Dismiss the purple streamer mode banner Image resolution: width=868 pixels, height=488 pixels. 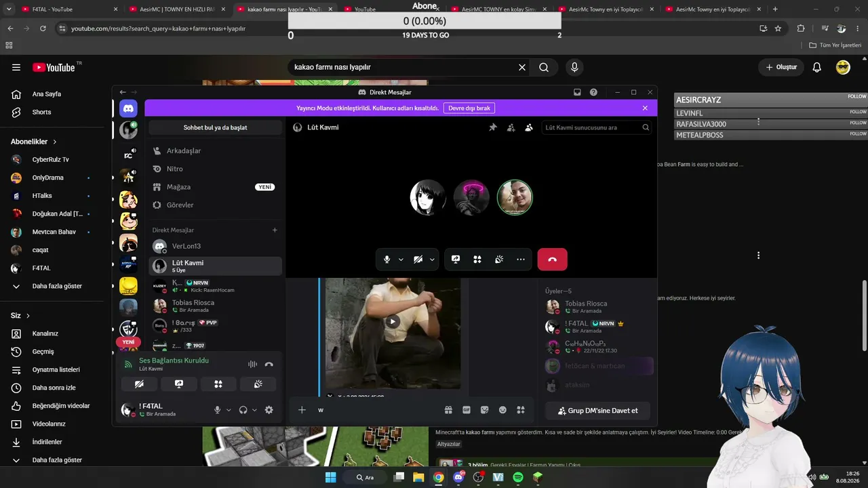[645, 108]
